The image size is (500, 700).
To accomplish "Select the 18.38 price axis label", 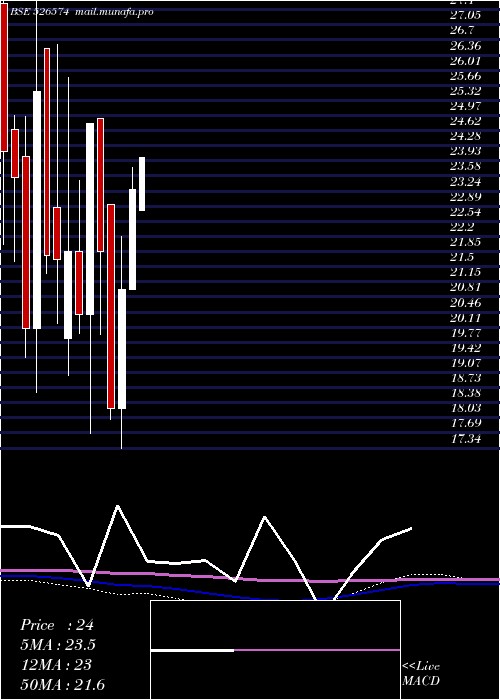I will (x=466, y=394).
